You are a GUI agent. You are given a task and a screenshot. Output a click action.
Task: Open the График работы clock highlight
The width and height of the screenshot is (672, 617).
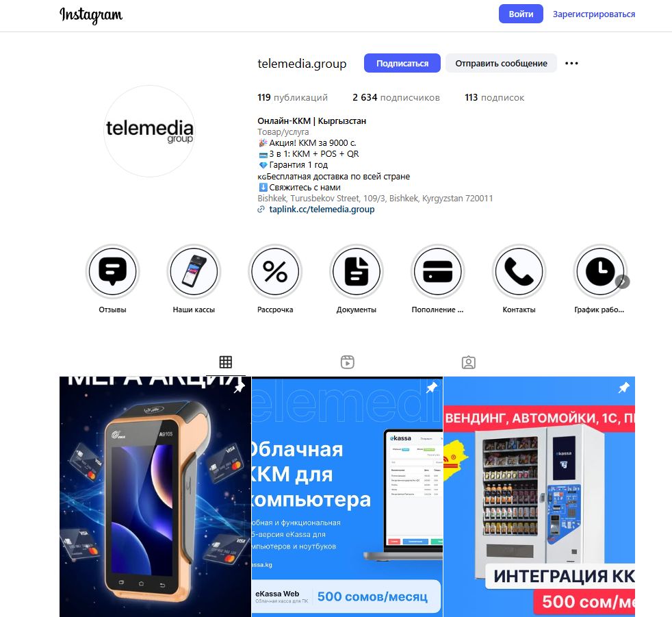600,271
